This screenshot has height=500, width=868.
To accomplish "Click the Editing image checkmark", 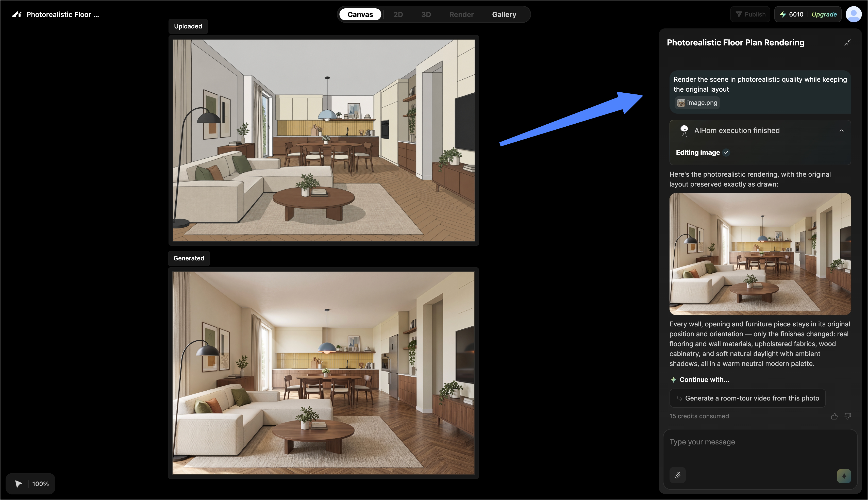I will 726,153.
